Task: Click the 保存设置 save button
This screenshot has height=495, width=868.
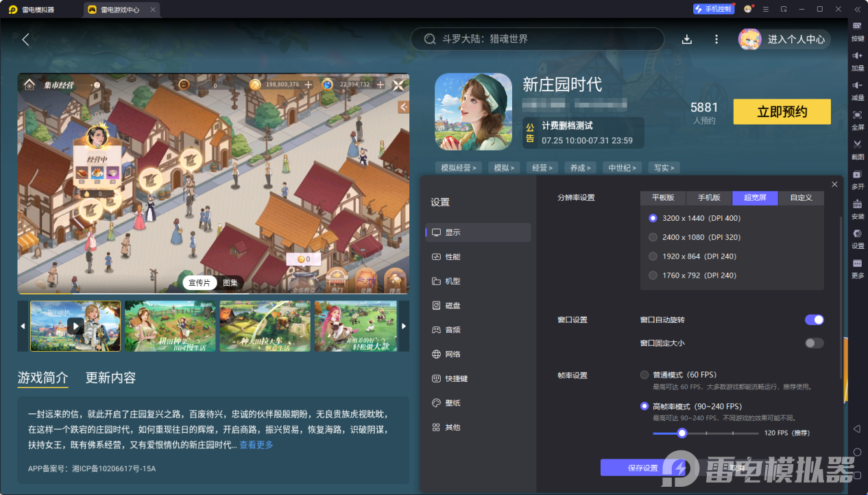Action: tap(642, 468)
